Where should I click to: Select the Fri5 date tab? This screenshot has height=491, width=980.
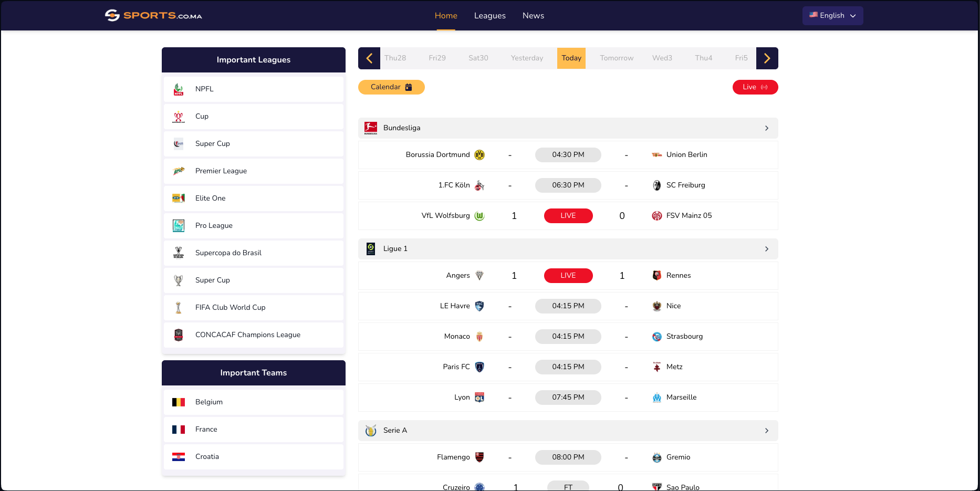tap(741, 58)
